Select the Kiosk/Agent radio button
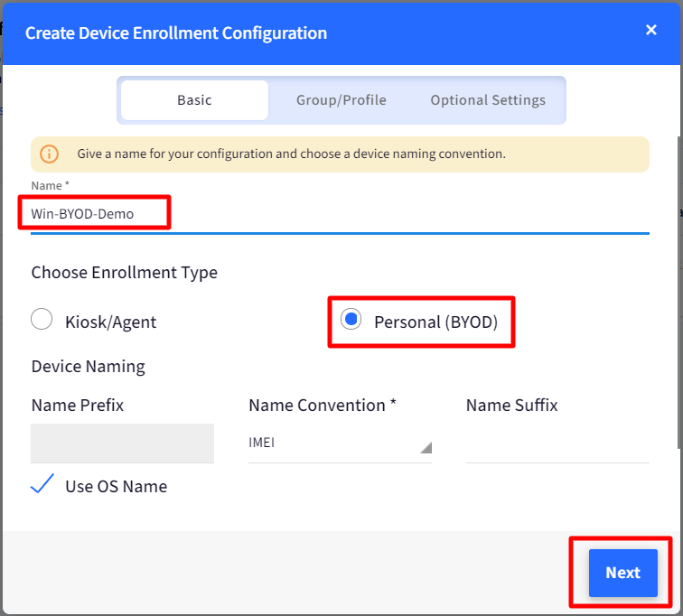The image size is (683, 616). pyautogui.click(x=42, y=319)
